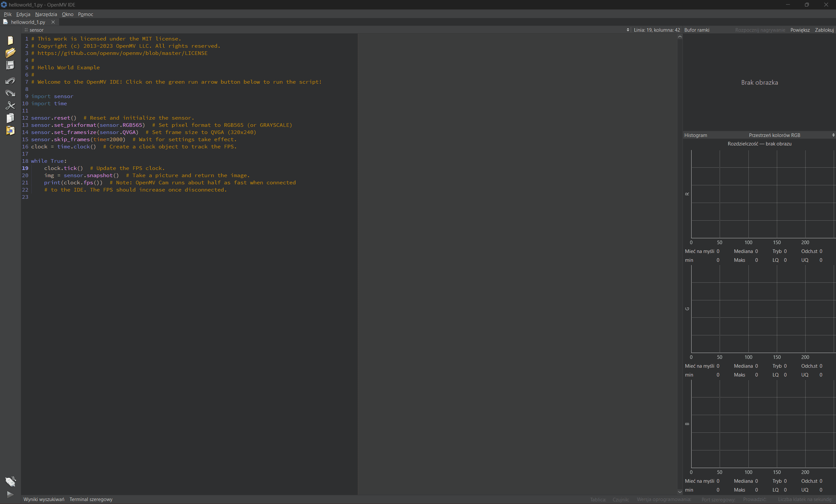Click the Czujnik status bar label
This screenshot has height=504, width=836.
pyautogui.click(x=621, y=500)
